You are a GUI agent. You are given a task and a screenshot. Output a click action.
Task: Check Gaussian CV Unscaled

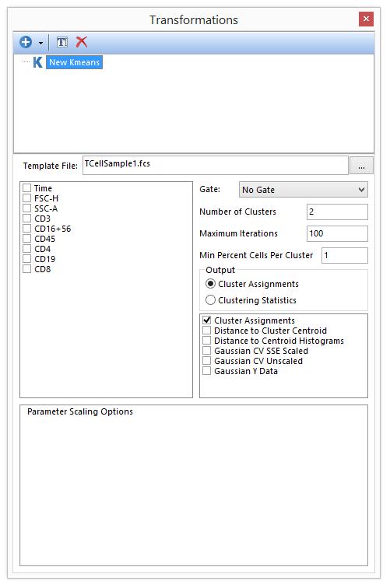pos(207,361)
